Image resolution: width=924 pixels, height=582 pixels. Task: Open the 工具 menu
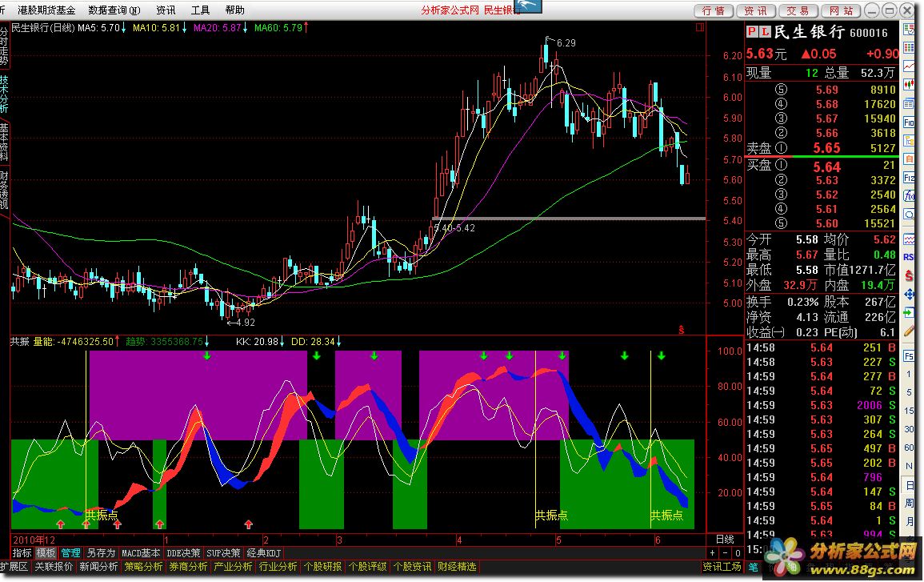point(200,10)
